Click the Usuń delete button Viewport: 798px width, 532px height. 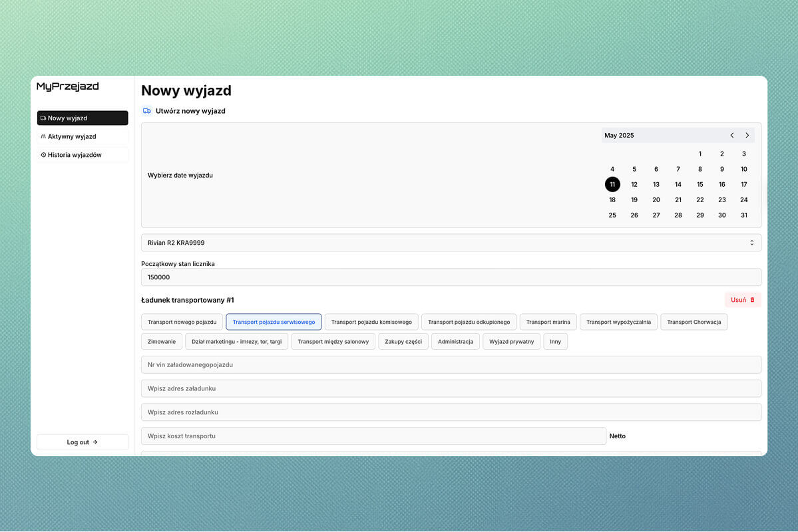pos(743,300)
